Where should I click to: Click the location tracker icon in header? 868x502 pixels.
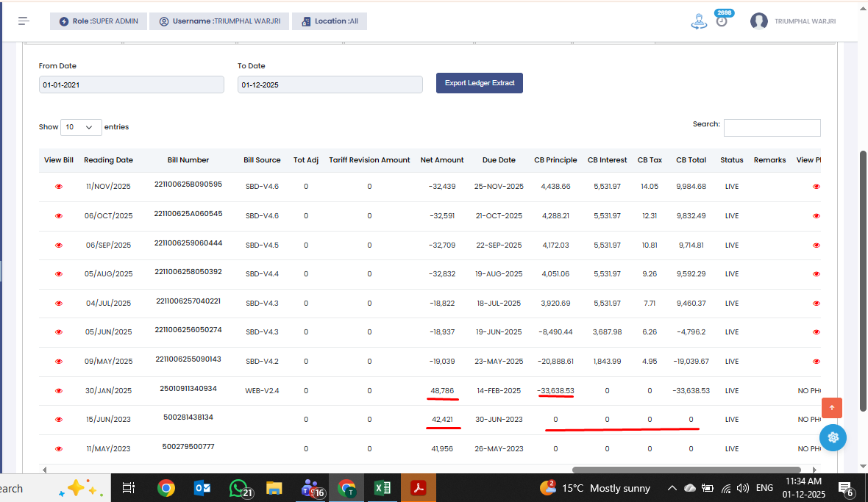pos(698,21)
